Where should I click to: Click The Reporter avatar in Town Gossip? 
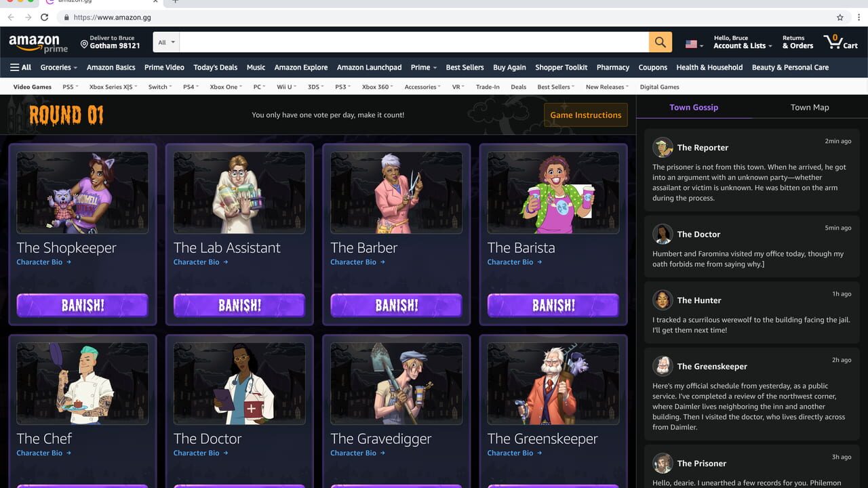[663, 147]
